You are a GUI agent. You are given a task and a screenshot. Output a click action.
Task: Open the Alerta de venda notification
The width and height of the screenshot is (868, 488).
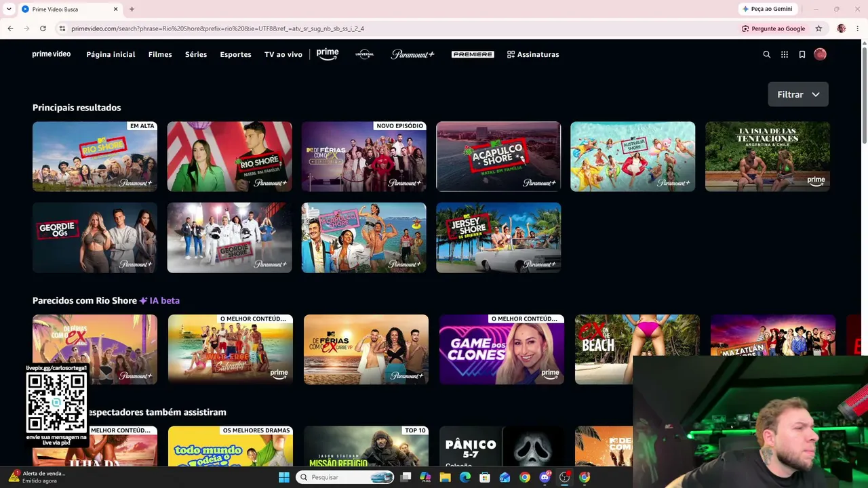click(x=39, y=476)
